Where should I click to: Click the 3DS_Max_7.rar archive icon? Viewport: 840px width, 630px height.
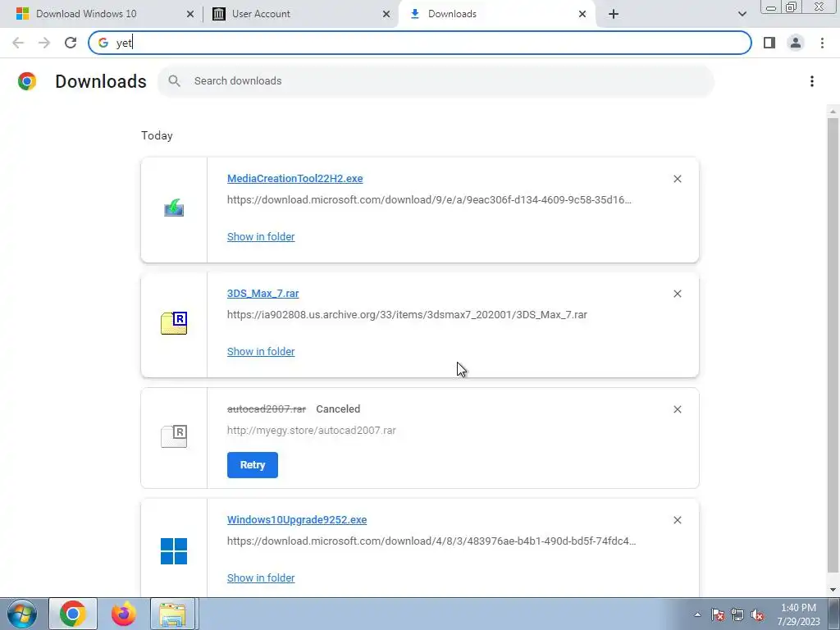[174, 323]
